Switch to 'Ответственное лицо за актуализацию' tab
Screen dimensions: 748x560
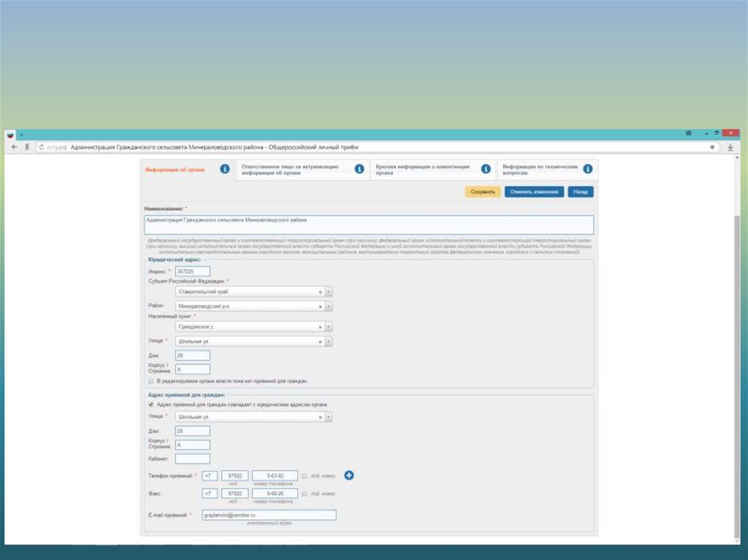point(292,169)
